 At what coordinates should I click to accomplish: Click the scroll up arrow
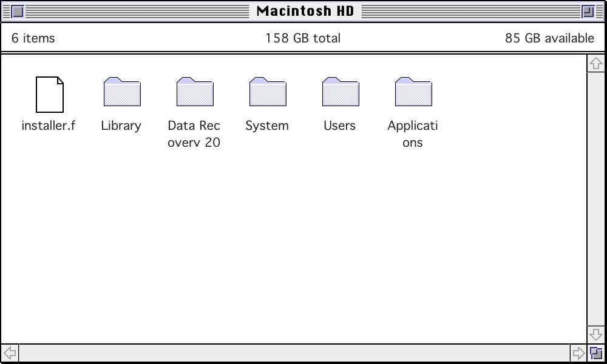[596, 64]
